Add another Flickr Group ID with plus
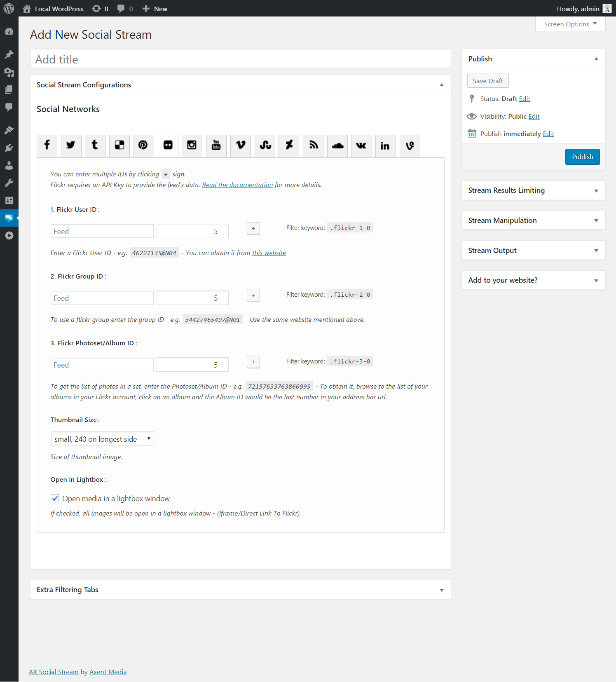Viewport: 616px width, 682px height. (253, 295)
